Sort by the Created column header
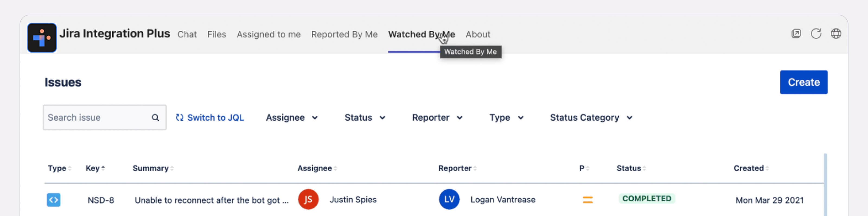The width and height of the screenshot is (868, 216). (x=751, y=168)
